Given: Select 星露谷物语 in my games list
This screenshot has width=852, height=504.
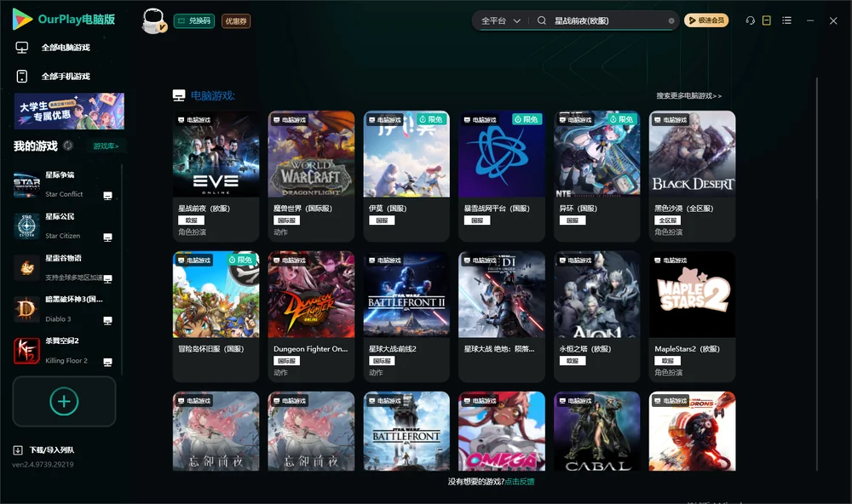Looking at the screenshot, I should pyautogui.click(x=64, y=267).
